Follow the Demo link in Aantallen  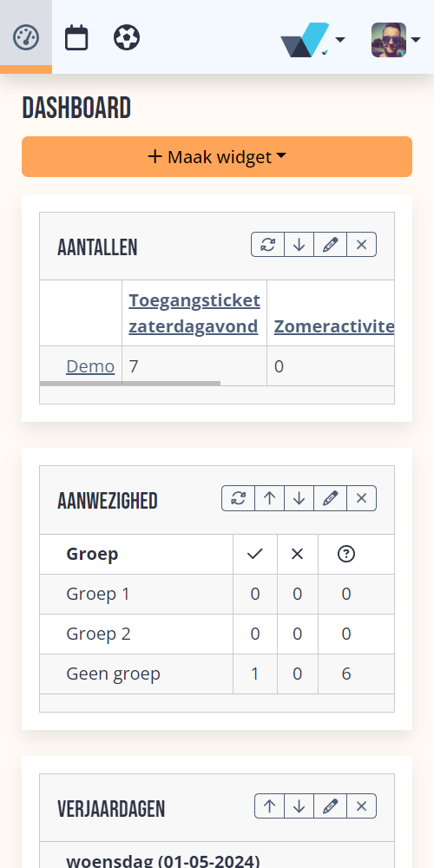pos(90,366)
